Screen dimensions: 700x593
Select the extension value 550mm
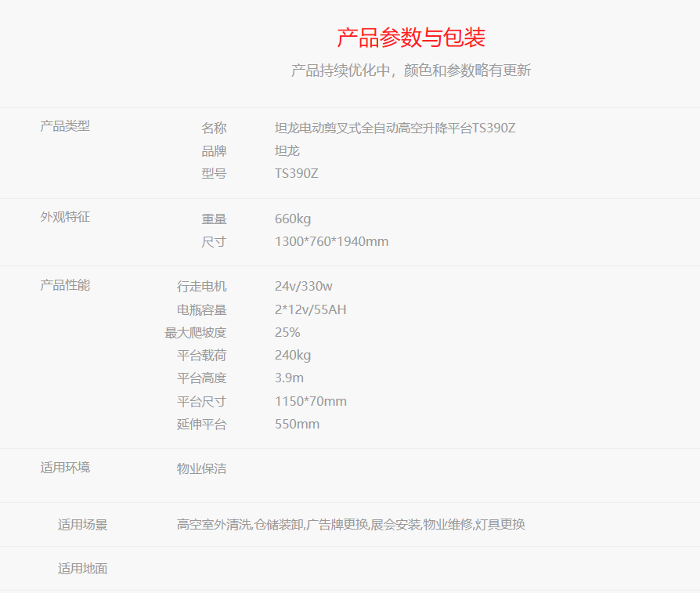298,425
